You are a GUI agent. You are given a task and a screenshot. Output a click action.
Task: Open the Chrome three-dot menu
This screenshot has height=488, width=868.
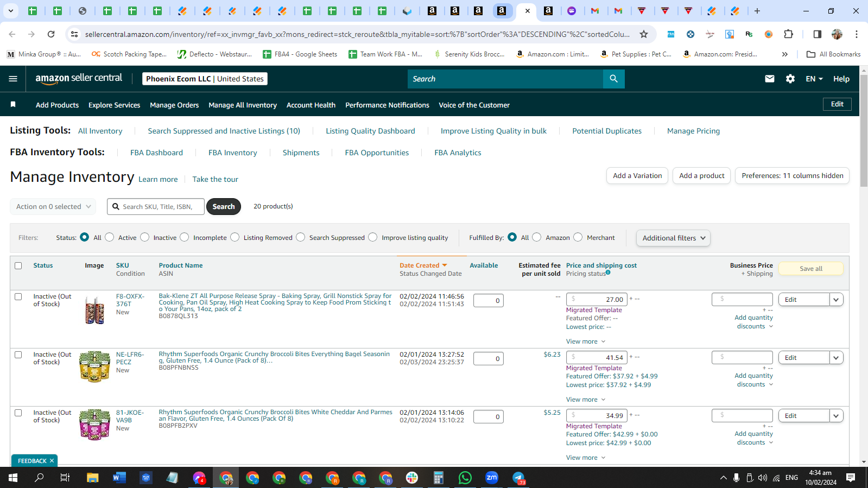(x=857, y=34)
